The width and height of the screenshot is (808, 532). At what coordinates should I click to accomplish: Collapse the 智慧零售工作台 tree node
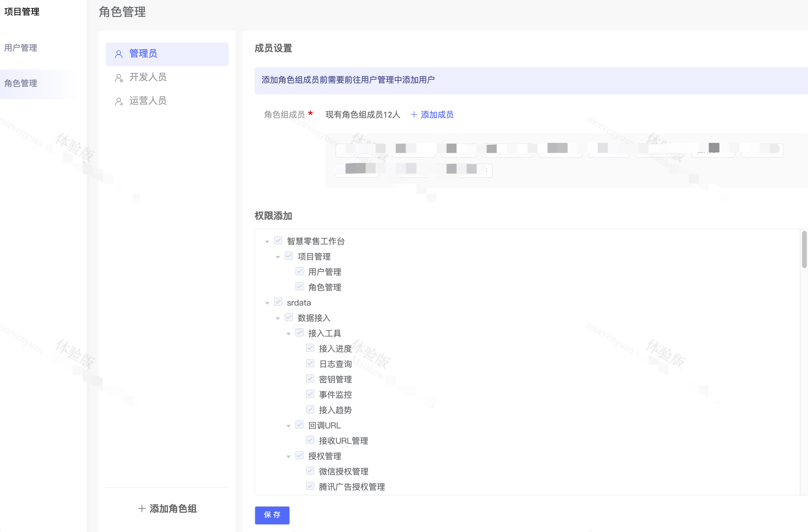pos(267,241)
